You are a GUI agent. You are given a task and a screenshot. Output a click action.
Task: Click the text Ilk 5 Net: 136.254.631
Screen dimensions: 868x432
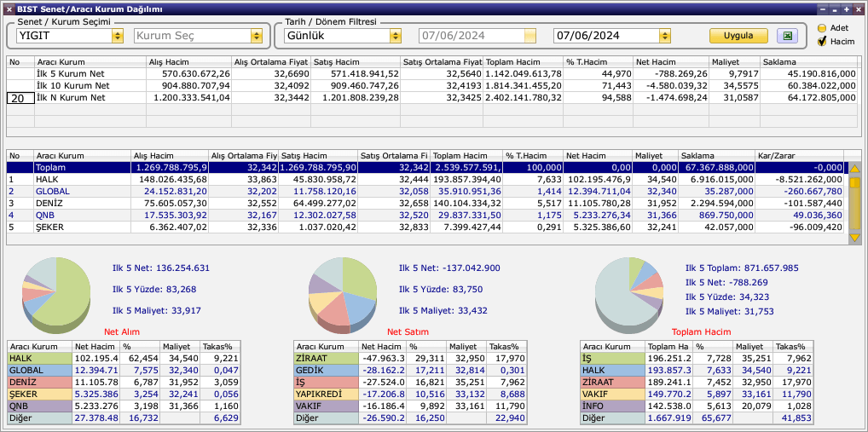(161, 268)
